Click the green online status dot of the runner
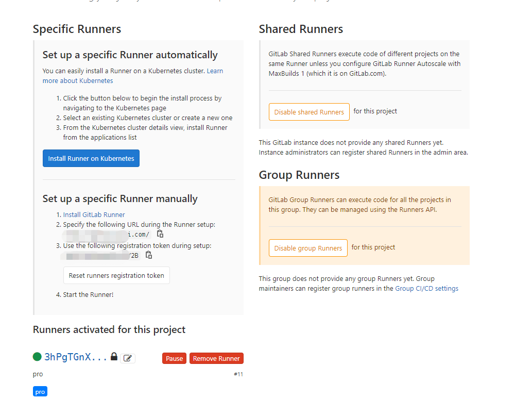The height and width of the screenshot is (416, 532). click(37, 357)
